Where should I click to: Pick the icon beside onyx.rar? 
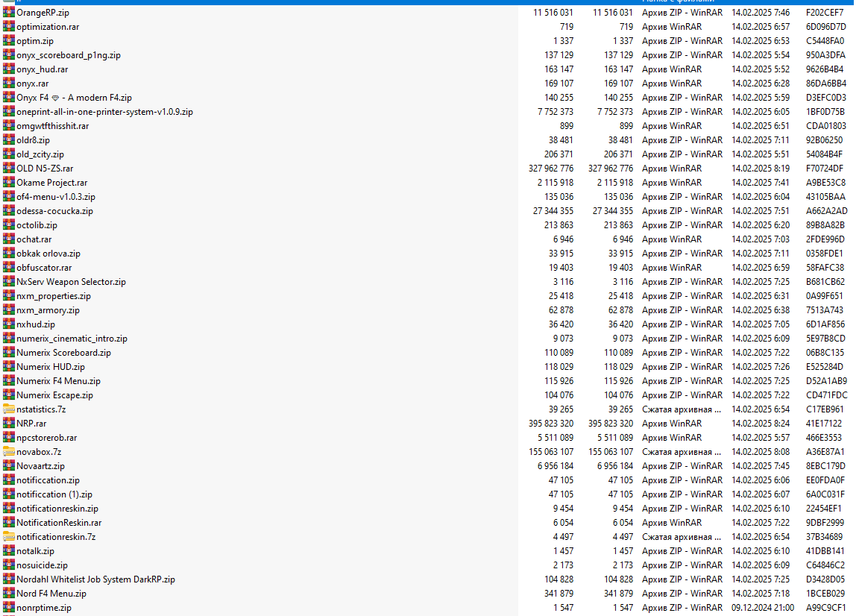pyautogui.click(x=9, y=84)
